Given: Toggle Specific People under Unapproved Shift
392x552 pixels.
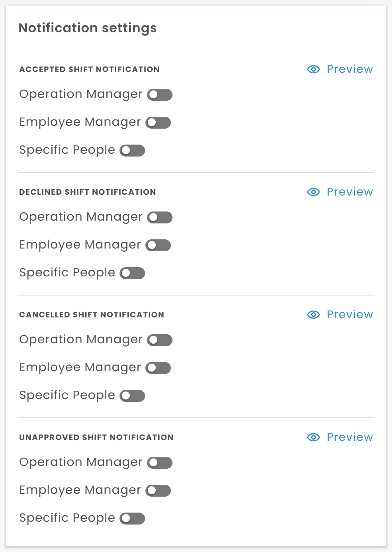Looking at the screenshot, I should coord(132,519).
